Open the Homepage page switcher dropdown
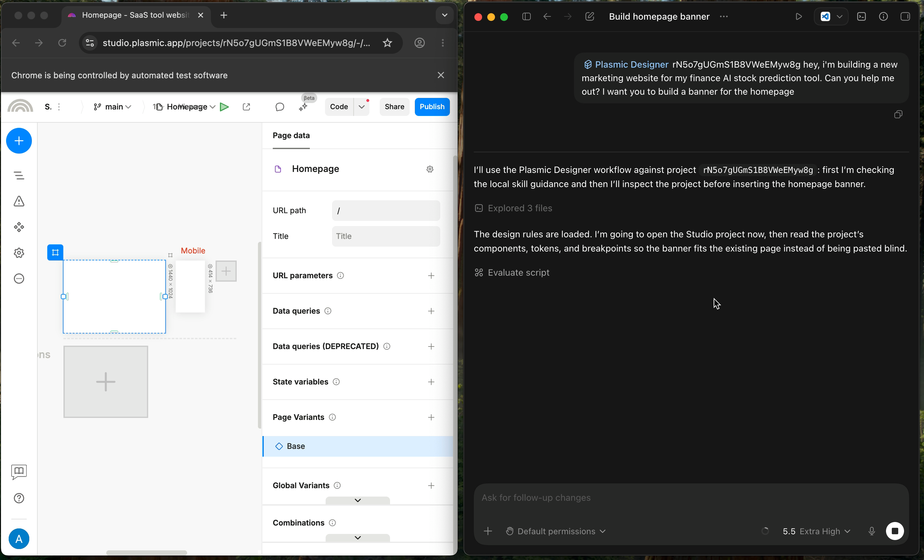This screenshot has width=924, height=560. pos(186,107)
